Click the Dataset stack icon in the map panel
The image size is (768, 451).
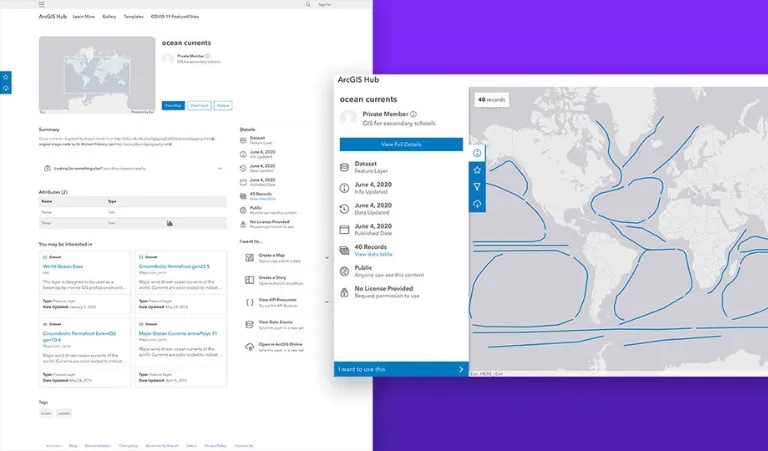[344, 167]
